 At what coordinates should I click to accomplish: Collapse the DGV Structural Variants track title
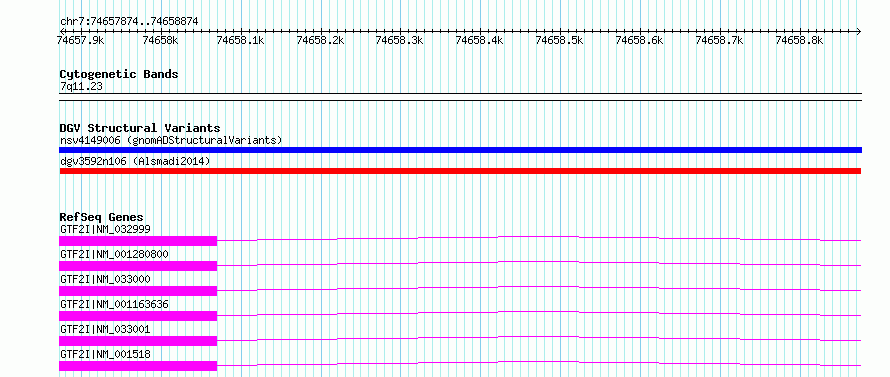140,128
